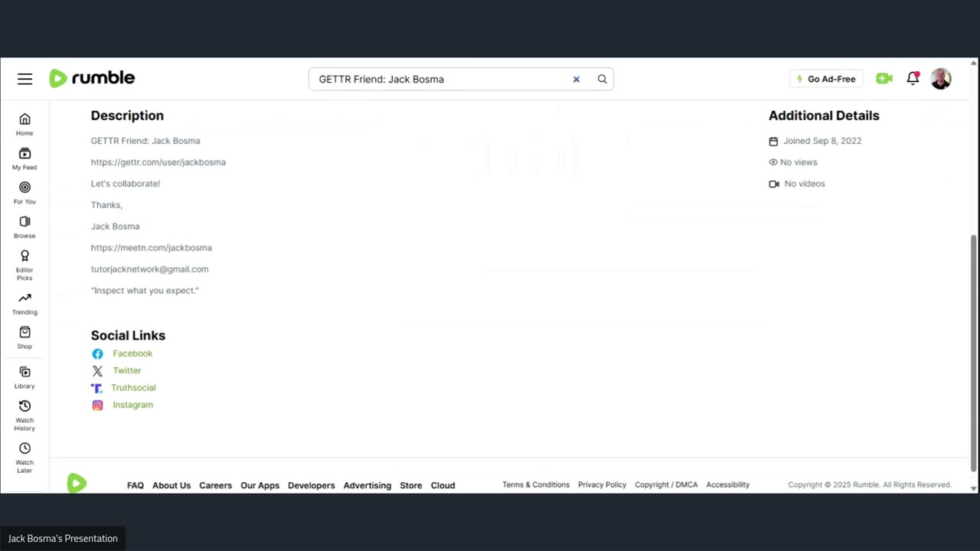The width and height of the screenshot is (980, 551).
Task: Open Developers in footer
Action: [x=312, y=485]
